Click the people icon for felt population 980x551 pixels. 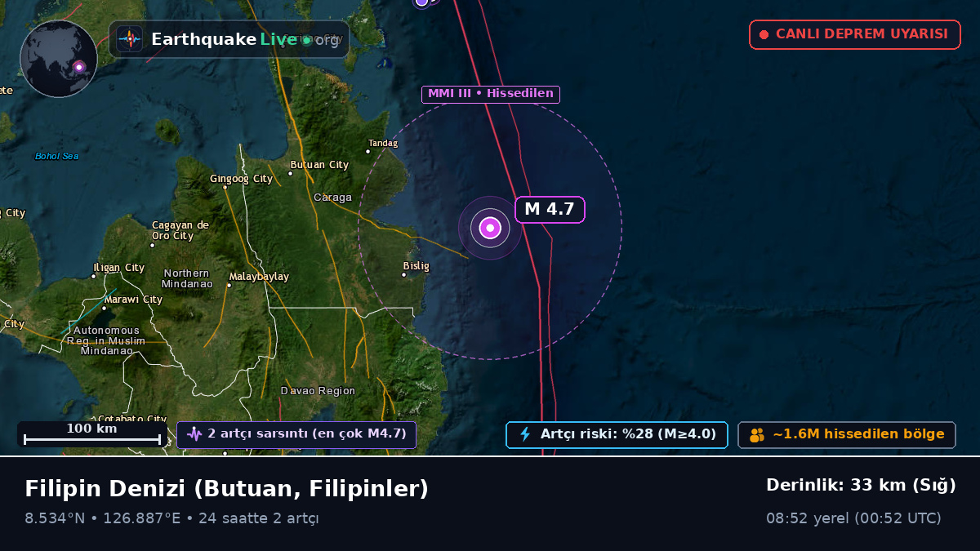(x=757, y=435)
